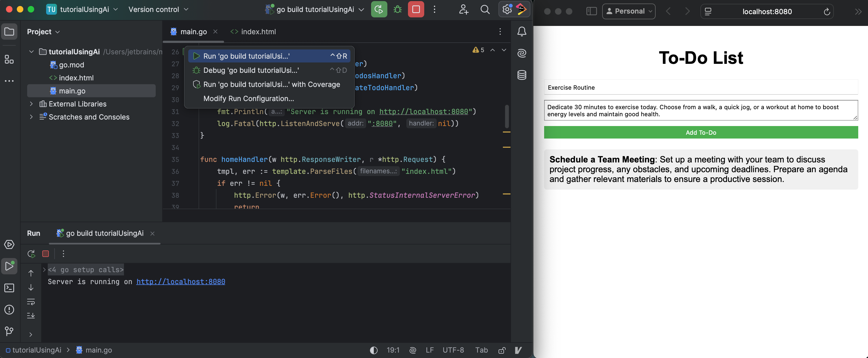Open the Git branch tool window icon
Image resolution: width=868 pixels, height=358 pixels.
click(x=9, y=331)
